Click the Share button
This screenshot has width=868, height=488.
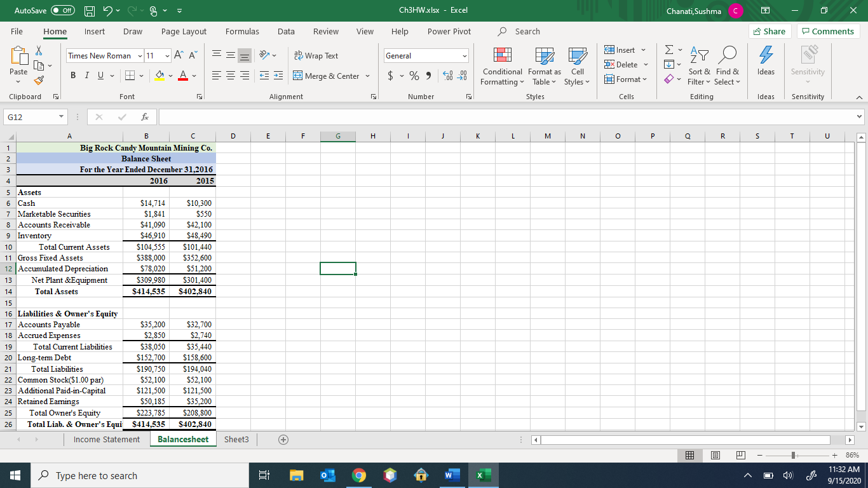[x=769, y=31]
